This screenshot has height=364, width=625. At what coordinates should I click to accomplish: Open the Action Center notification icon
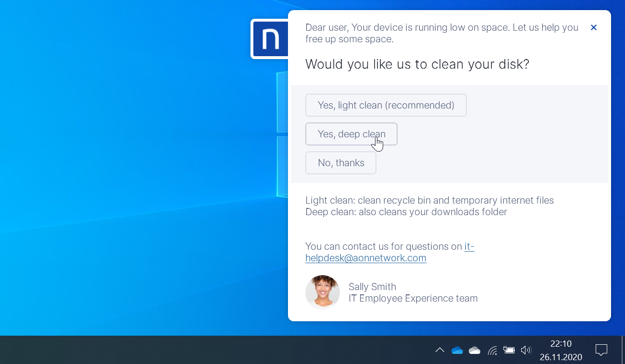click(601, 350)
